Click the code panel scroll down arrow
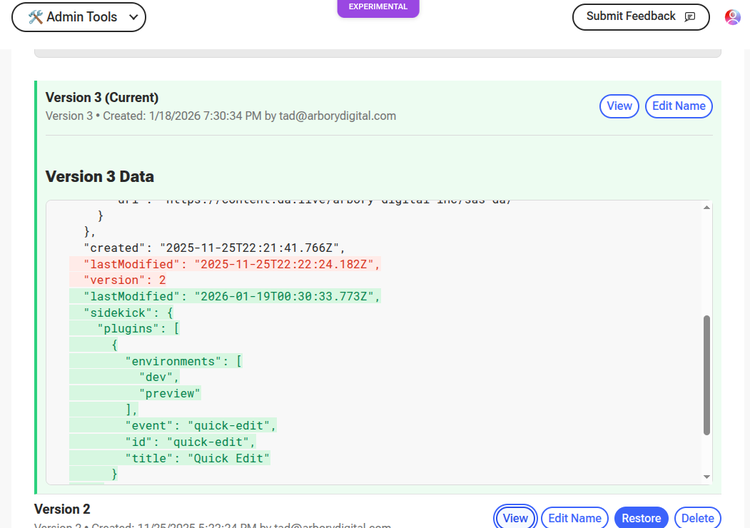The width and height of the screenshot is (750, 528). click(708, 477)
